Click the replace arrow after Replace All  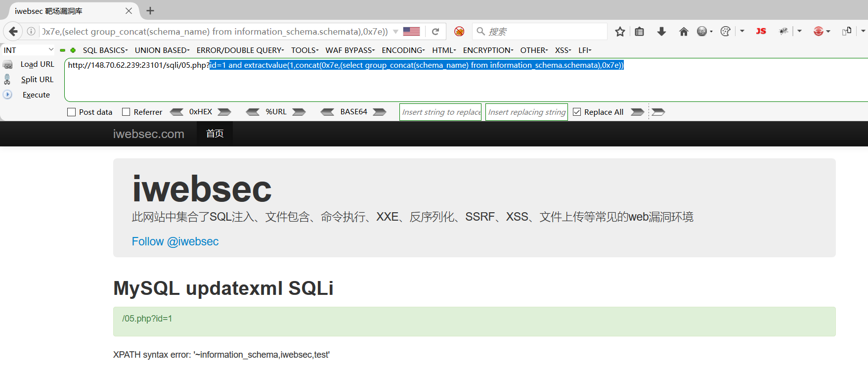pos(638,112)
